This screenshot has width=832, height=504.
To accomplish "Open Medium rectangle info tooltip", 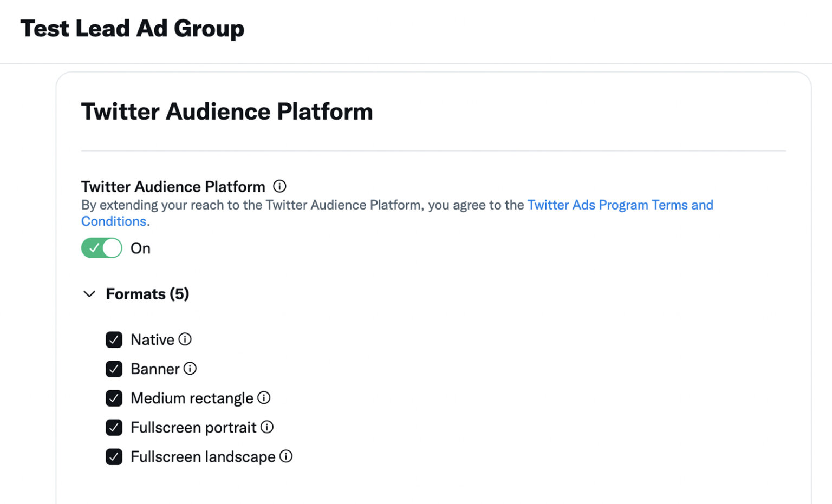I will click(264, 398).
